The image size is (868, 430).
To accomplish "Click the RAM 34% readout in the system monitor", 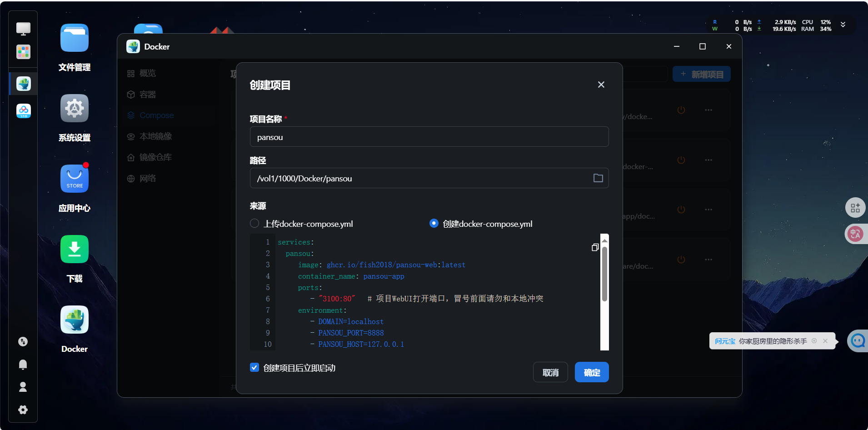I will coord(816,29).
